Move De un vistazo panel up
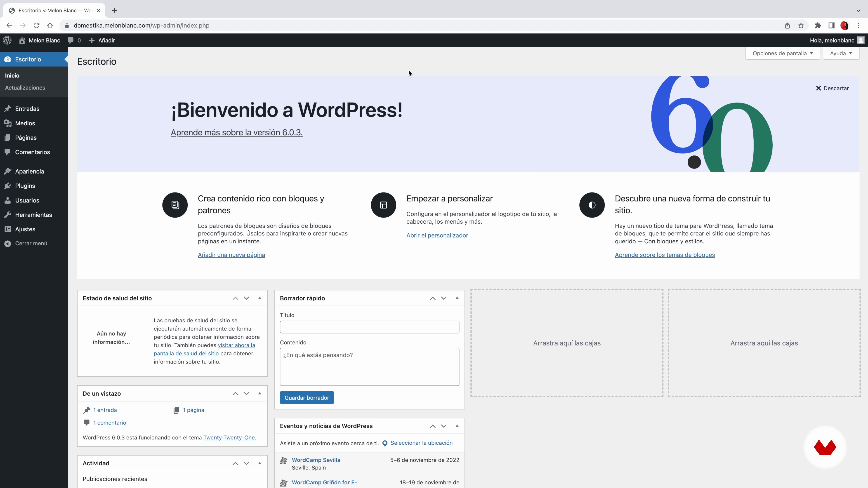Screen dimensions: 868x488 click(x=236, y=393)
